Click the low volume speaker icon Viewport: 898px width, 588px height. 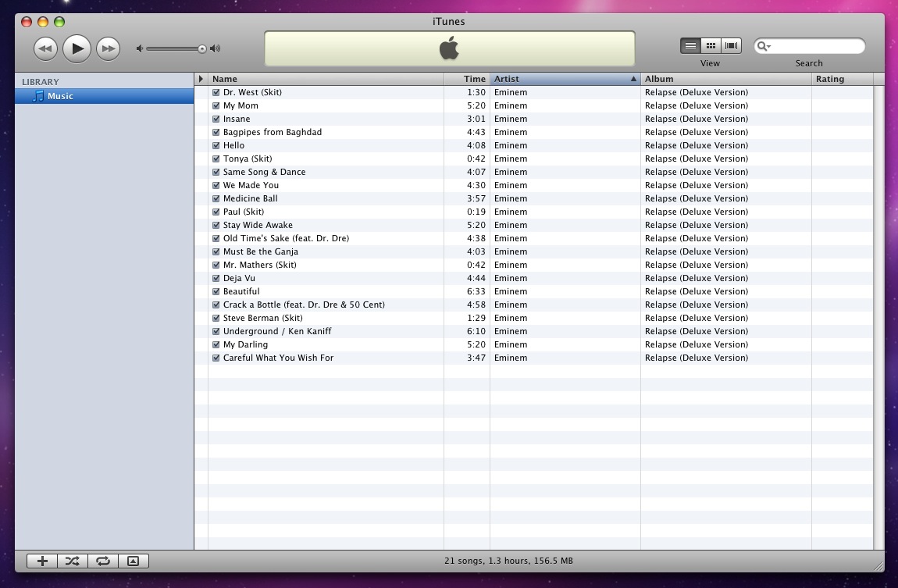click(139, 48)
